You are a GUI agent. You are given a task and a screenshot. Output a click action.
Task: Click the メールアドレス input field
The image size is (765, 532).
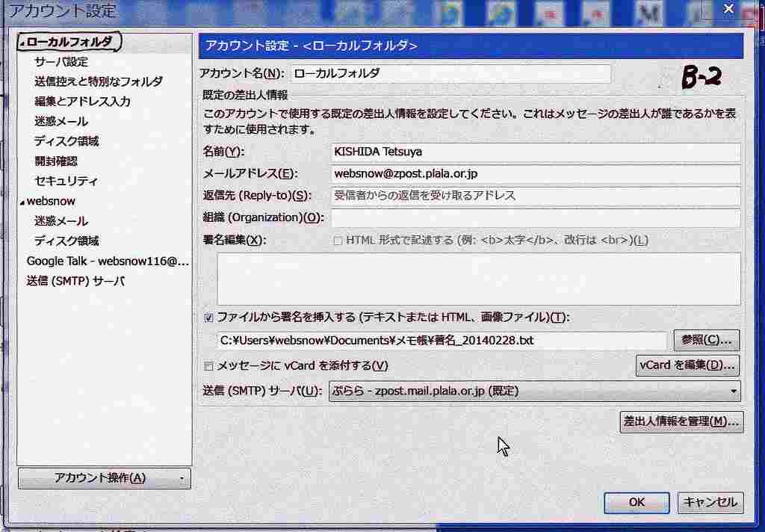tap(535, 173)
